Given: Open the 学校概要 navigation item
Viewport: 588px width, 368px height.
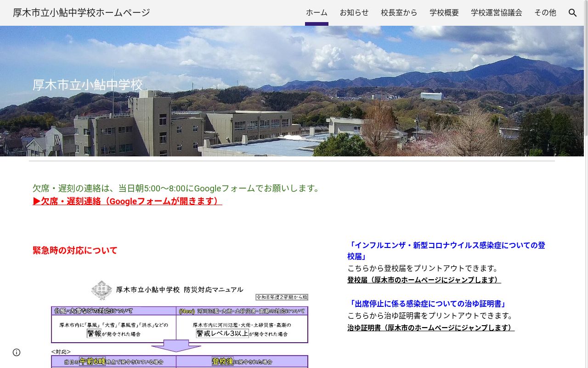Looking at the screenshot, I should [x=444, y=13].
